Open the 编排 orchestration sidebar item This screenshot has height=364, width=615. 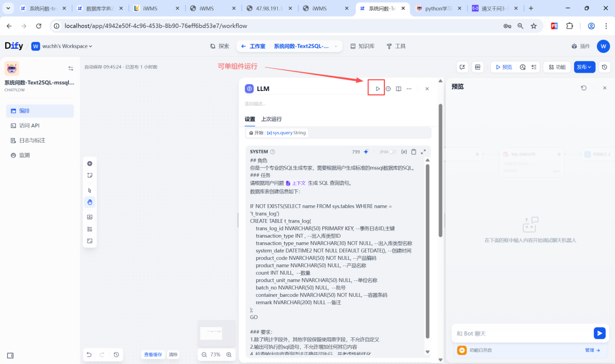pyautogui.click(x=40, y=111)
